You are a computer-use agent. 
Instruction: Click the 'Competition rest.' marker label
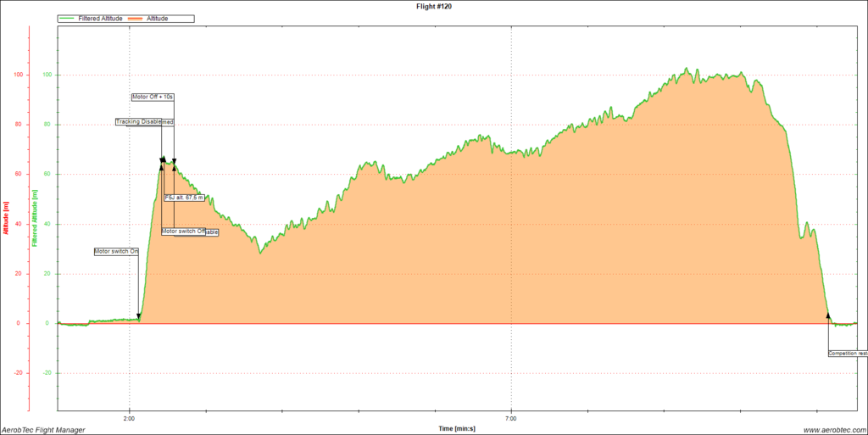pos(848,353)
